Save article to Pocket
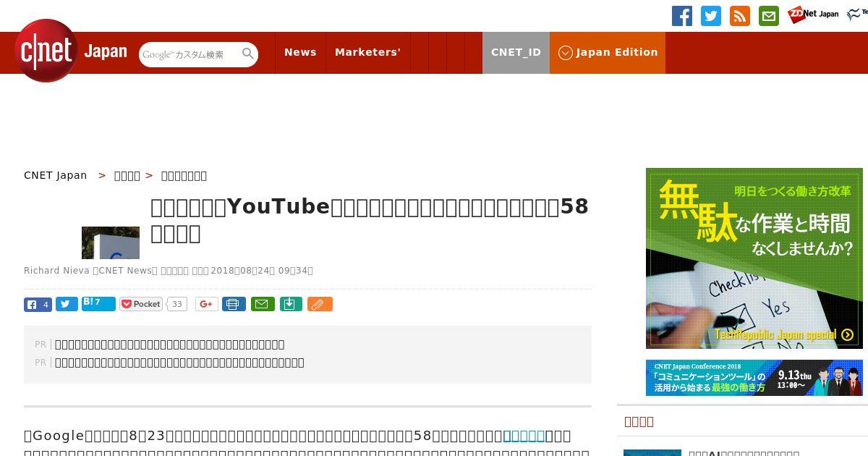The height and width of the screenshot is (456, 868). coord(142,304)
